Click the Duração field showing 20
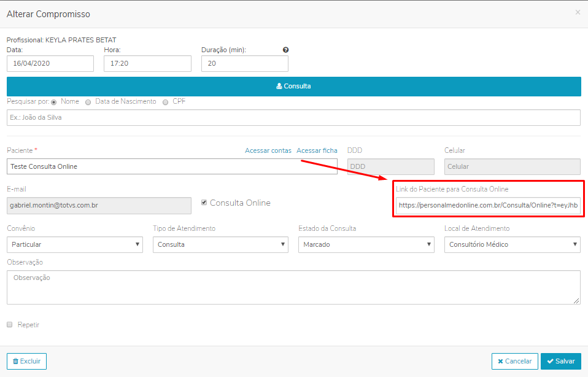The image size is (588, 377). point(245,63)
